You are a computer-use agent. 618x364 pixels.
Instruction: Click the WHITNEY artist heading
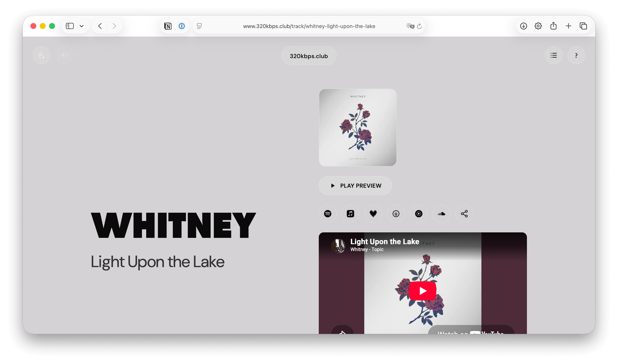tap(173, 225)
